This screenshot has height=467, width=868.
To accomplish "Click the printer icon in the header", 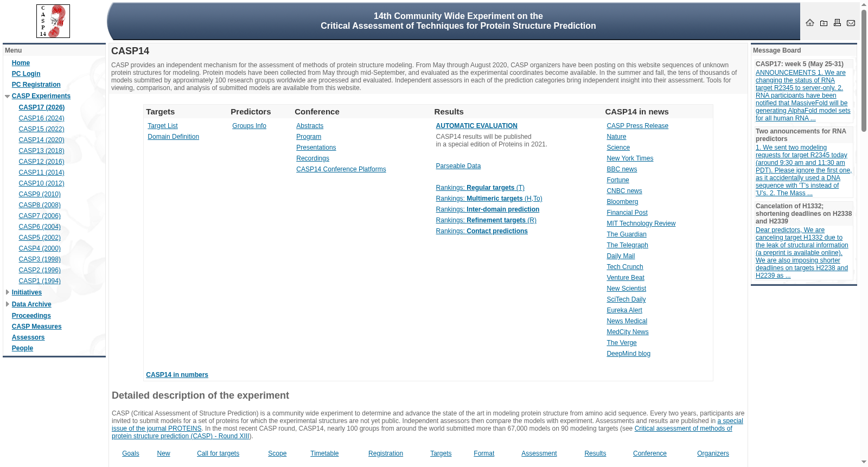I will click(x=837, y=23).
